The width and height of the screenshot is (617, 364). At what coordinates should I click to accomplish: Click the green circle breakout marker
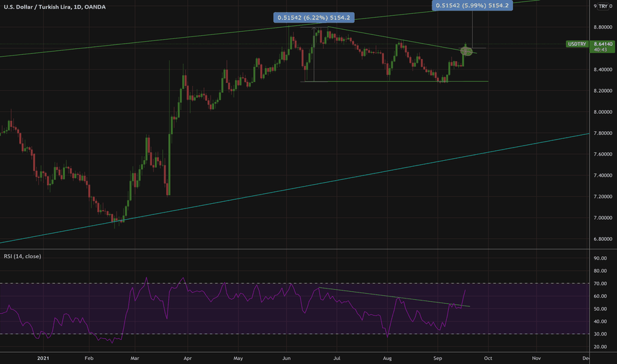tap(466, 51)
